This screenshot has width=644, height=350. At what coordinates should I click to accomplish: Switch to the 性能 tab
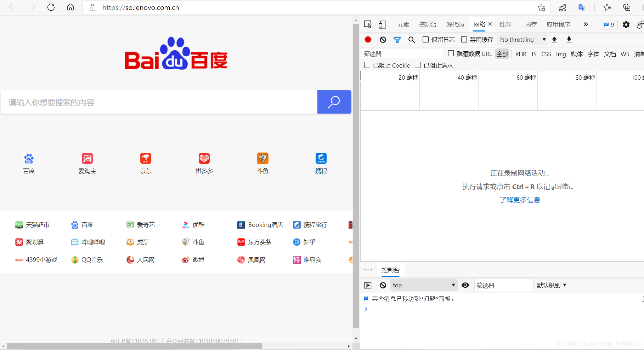[505, 24]
